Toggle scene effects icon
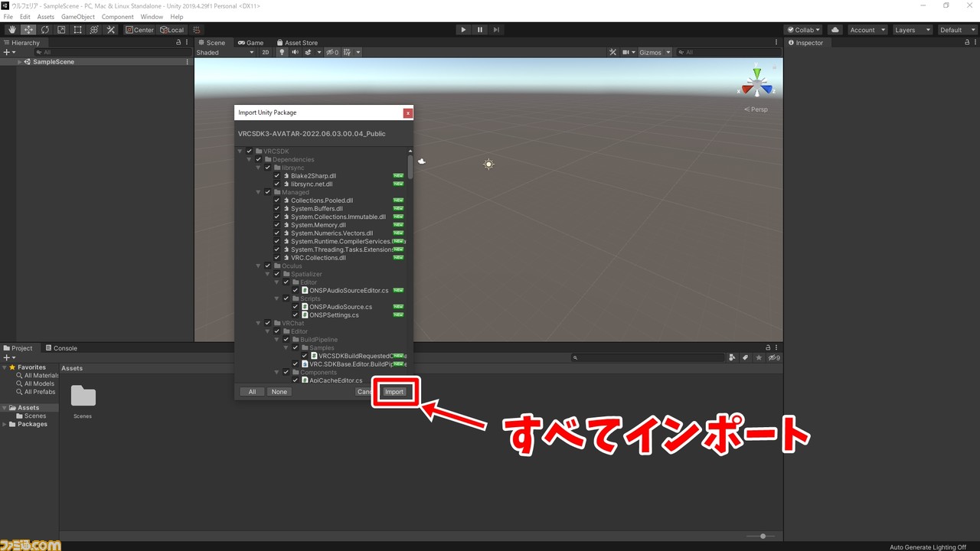Screen dimensions: 980x551 tap(308, 52)
